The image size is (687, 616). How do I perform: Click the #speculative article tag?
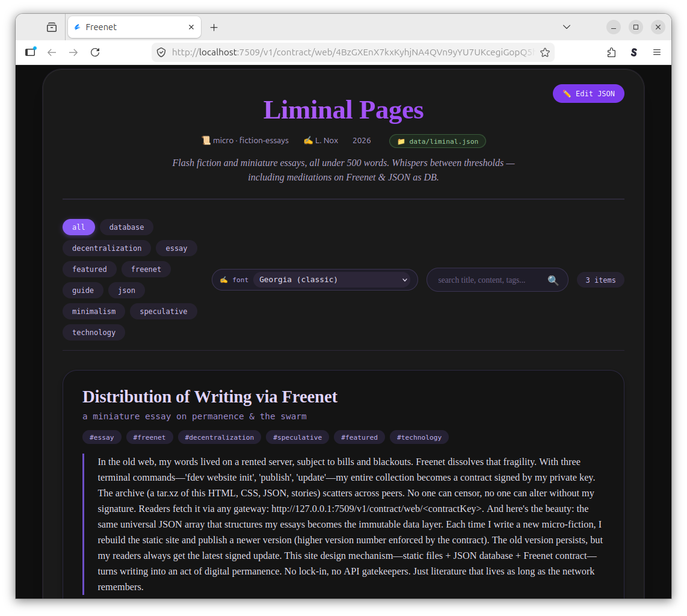(x=297, y=437)
